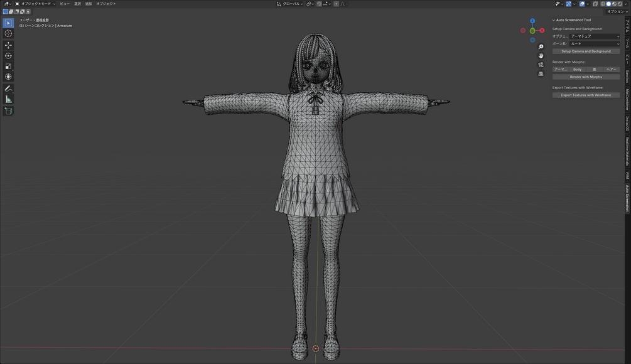Select the Transform tool
This screenshot has width=631, height=364.
[8, 77]
